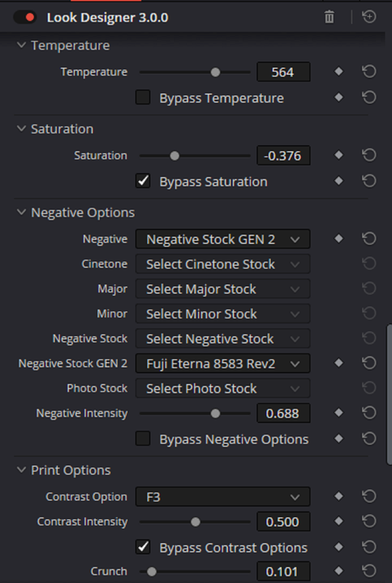Disable the Look Designer 3.0.0 effect toggle
This screenshot has width=392, height=583.
(25, 17)
